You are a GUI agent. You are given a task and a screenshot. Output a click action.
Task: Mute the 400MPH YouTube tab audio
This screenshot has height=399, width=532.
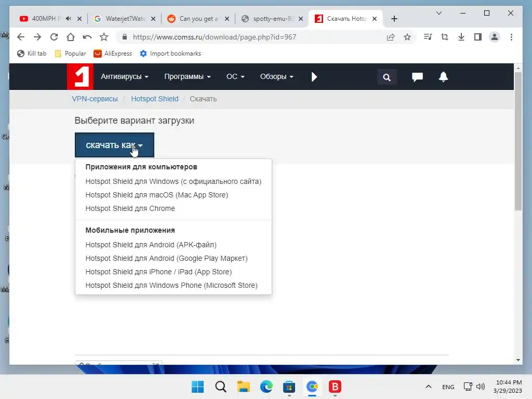point(69,19)
